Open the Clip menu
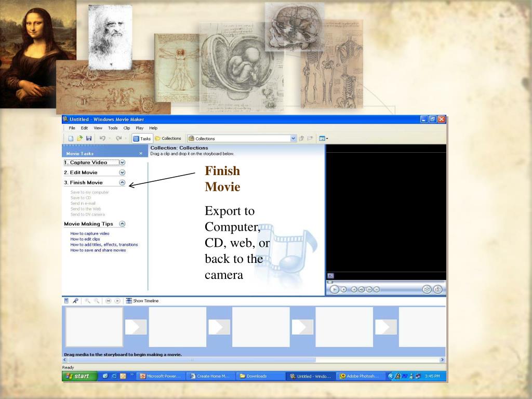This screenshot has height=399, width=532. (x=127, y=128)
